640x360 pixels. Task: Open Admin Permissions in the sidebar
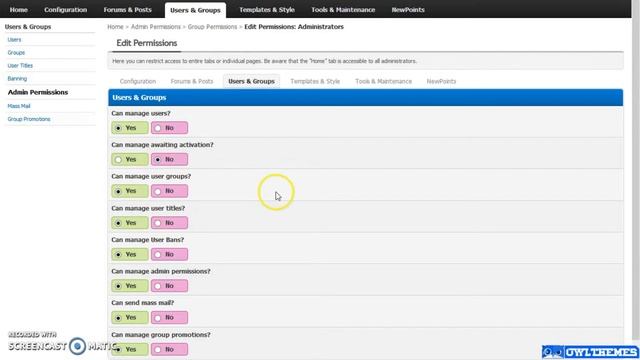point(38,92)
